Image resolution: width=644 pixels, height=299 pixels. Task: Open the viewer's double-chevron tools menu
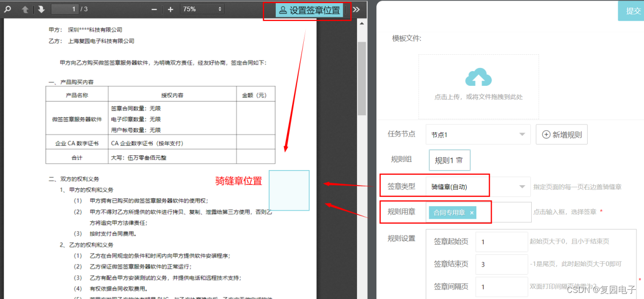coord(357,9)
